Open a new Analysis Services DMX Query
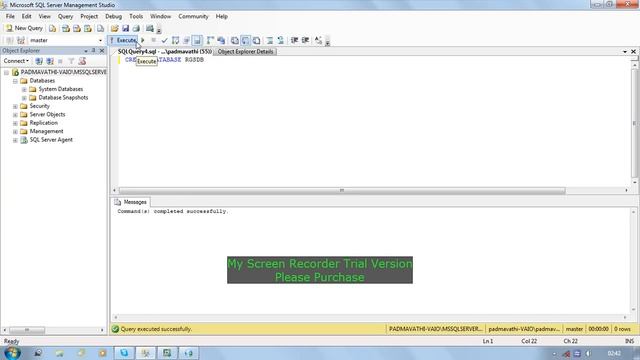Viewport: 640px width, 360px height. click(77, 28)
